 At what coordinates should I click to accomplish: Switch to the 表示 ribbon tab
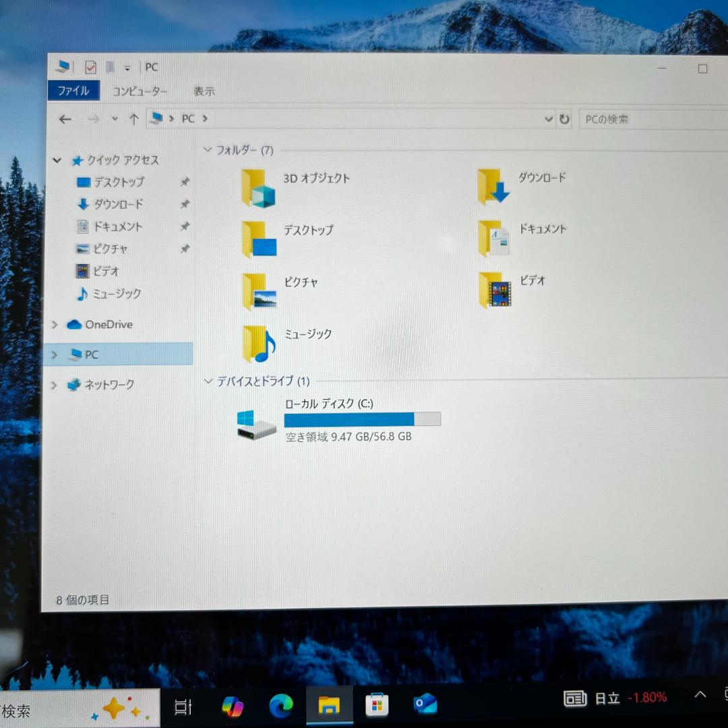(204, 92)
